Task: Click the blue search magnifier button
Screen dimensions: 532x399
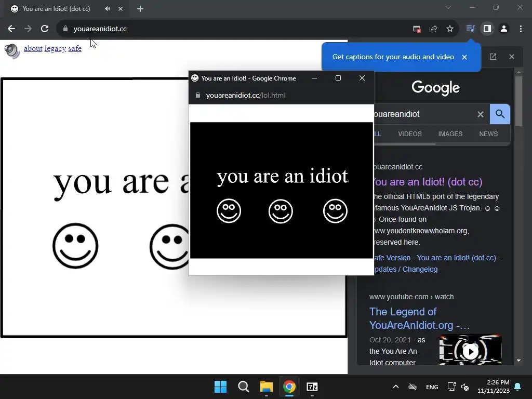Action: (500, 114)
